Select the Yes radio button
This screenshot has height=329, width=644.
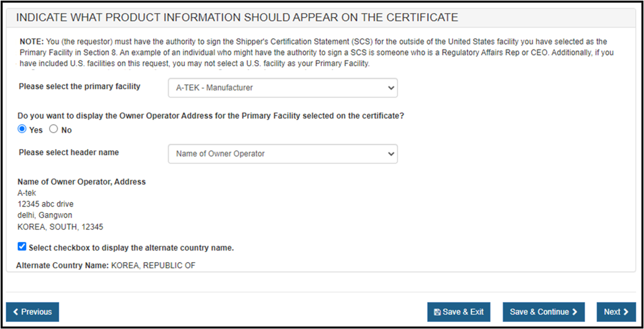coord(22,129)
